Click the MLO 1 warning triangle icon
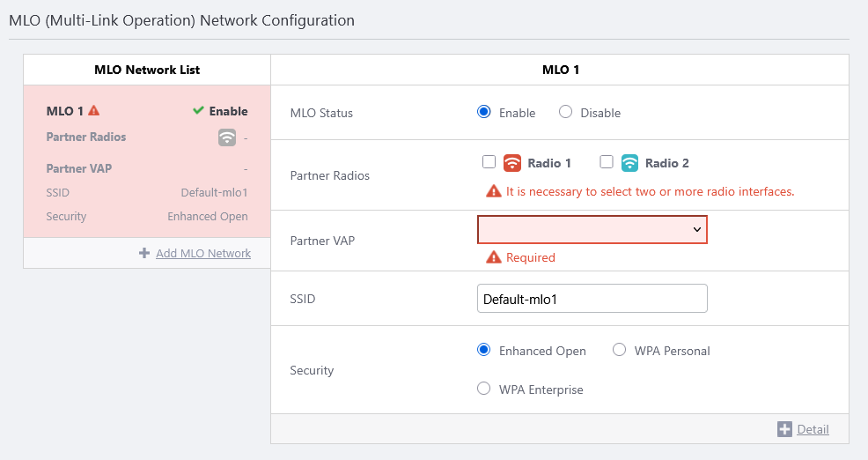Viewport: 868px width, 460px height. [x=94, y=111]
